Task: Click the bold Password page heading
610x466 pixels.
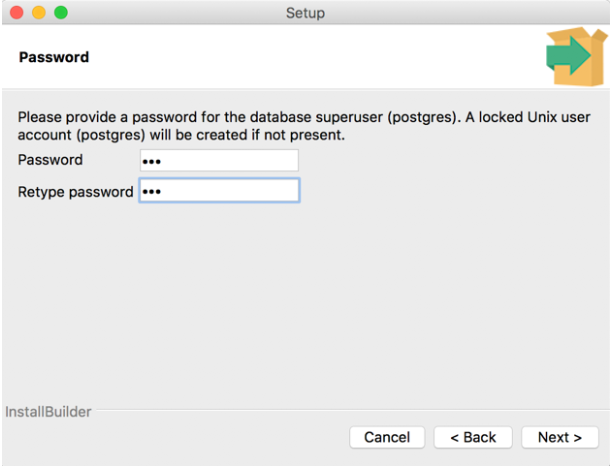Action: (x=54, y=58)
